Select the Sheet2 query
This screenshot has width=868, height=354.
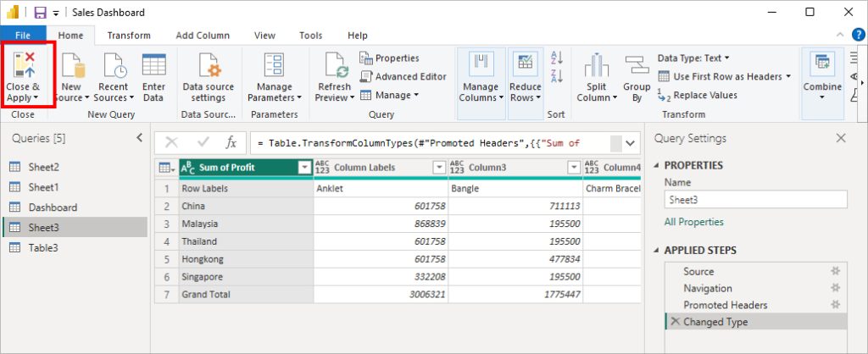click(x=75, y=167)
